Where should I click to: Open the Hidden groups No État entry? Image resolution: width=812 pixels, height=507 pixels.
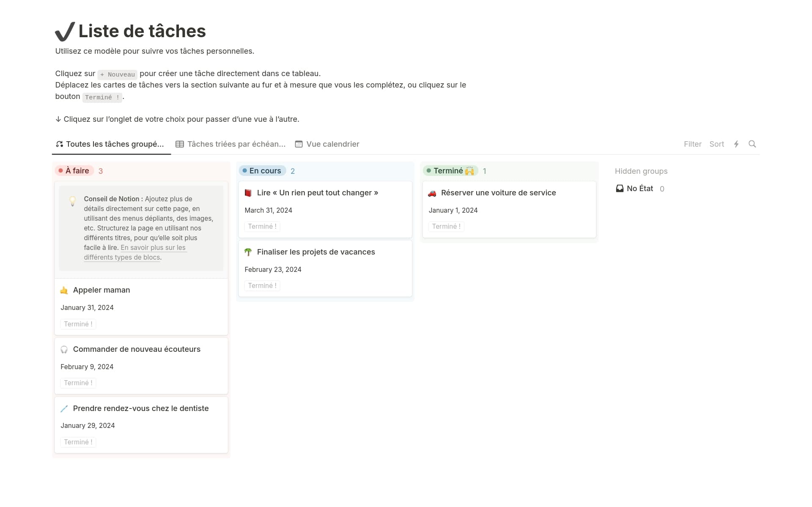[639, 189]
